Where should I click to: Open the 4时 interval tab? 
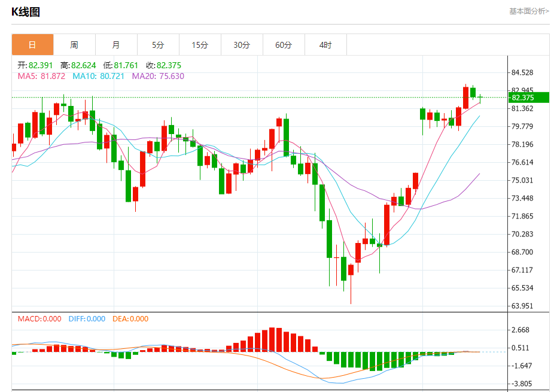pyautogui.click(x=325, y=45)
